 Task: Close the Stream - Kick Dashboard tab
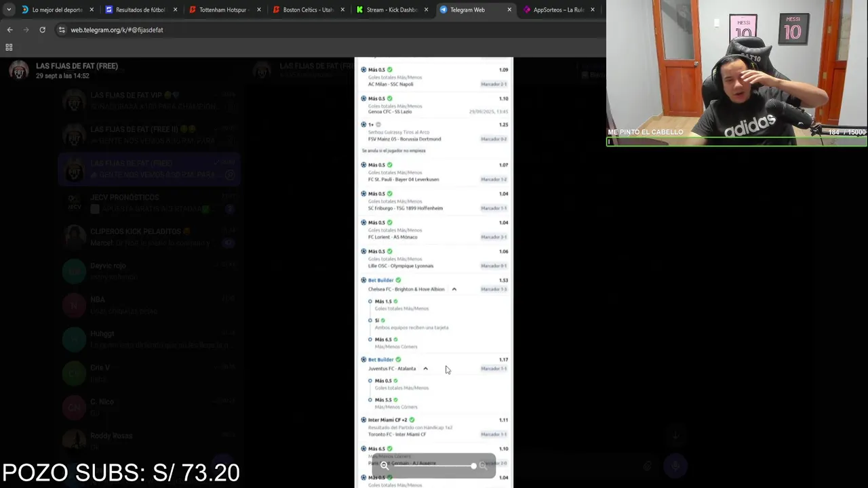427,10
